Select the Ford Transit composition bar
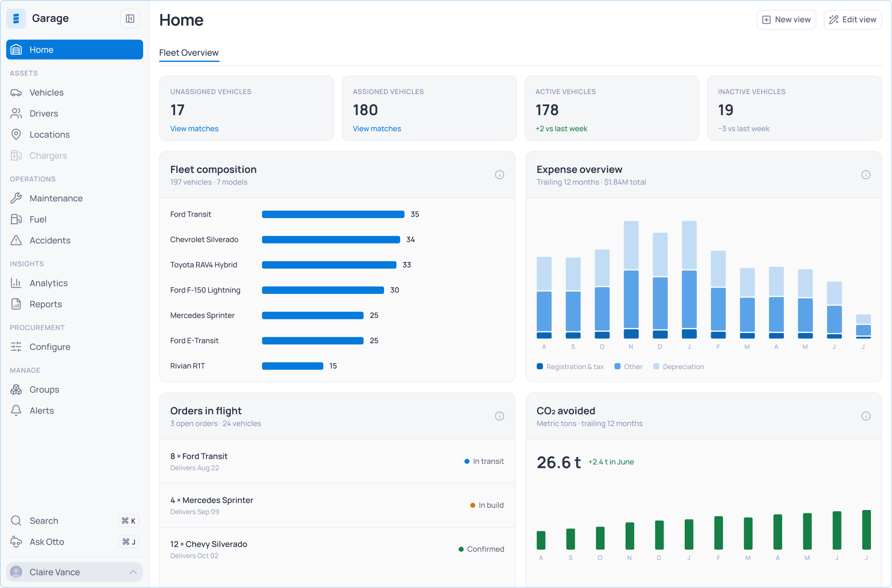This screenshot has height=588, width=892. click(333, 214)
